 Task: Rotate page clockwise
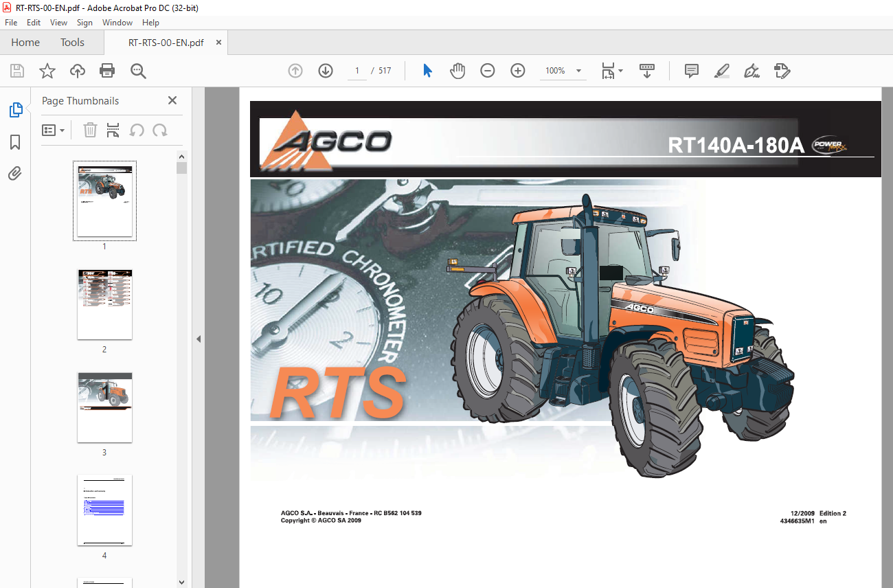[x=160, y=130]
